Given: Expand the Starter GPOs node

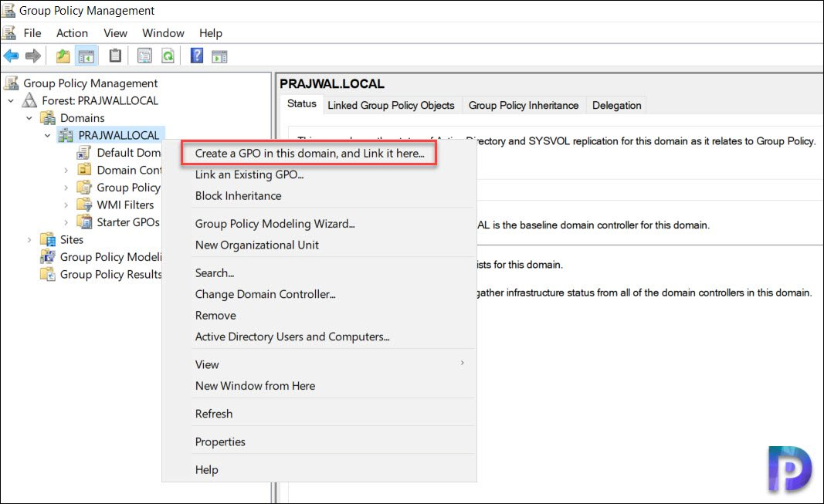Looking at the screenshot, I should (x=66, y=222).
